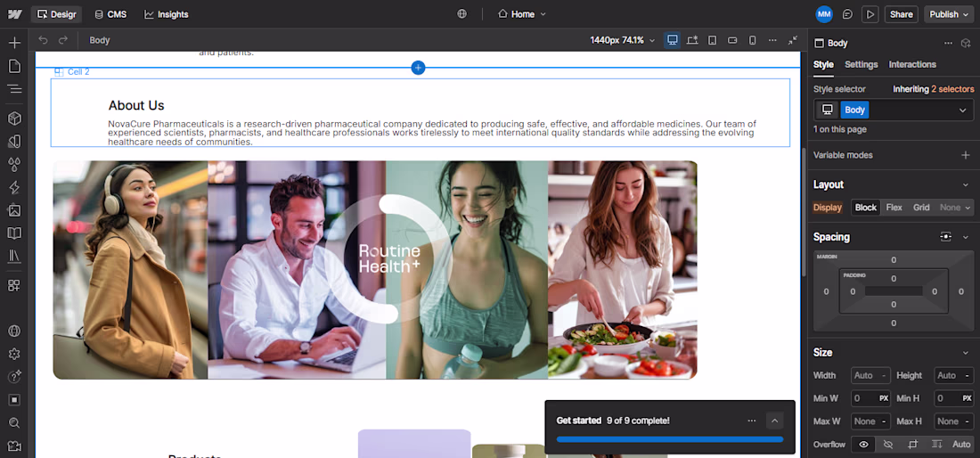980x458 pixels.
Task: Open the open-book icon in left sidebar
Action: click(14, 233)
